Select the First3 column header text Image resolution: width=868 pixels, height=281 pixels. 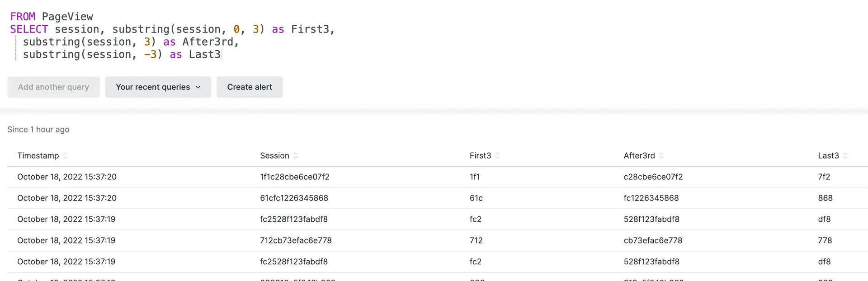point(480,155)
